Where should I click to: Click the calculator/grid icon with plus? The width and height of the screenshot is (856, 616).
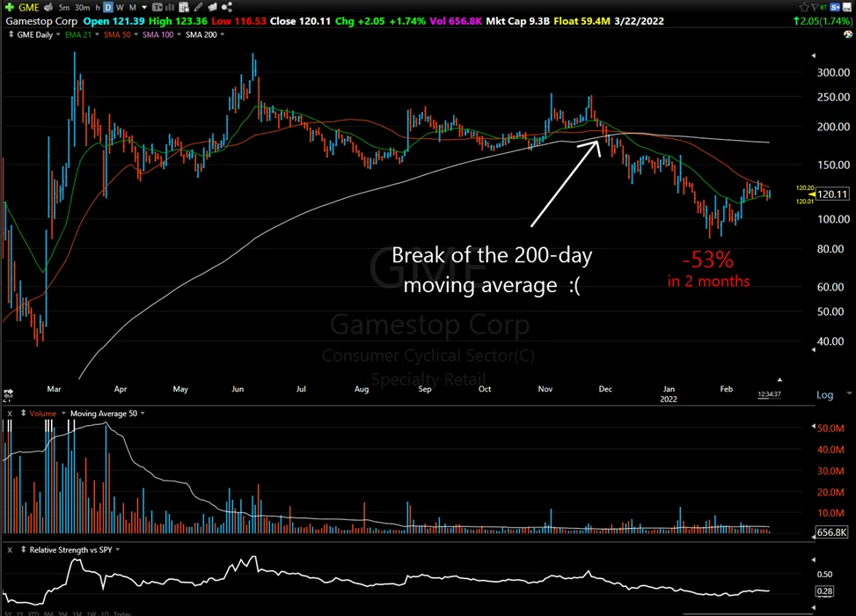coord(184,7)
